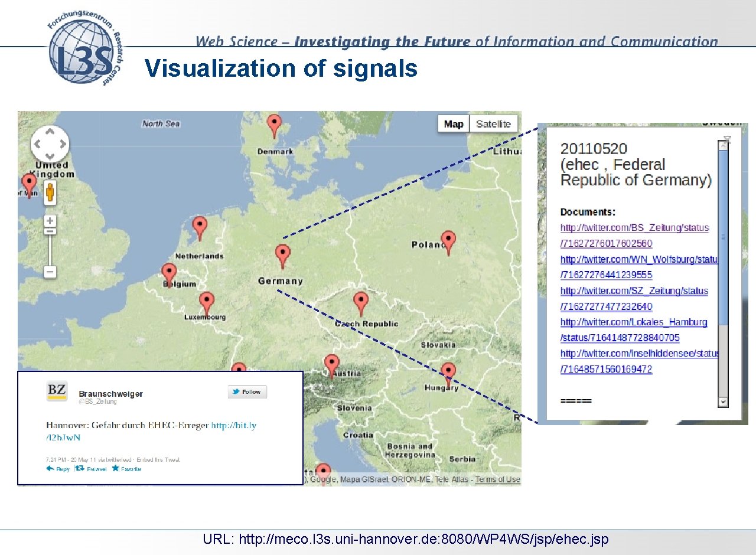The image size is (756, 555).
Task: Click the map marker over Germany
Action: click(x=283, y=257)
